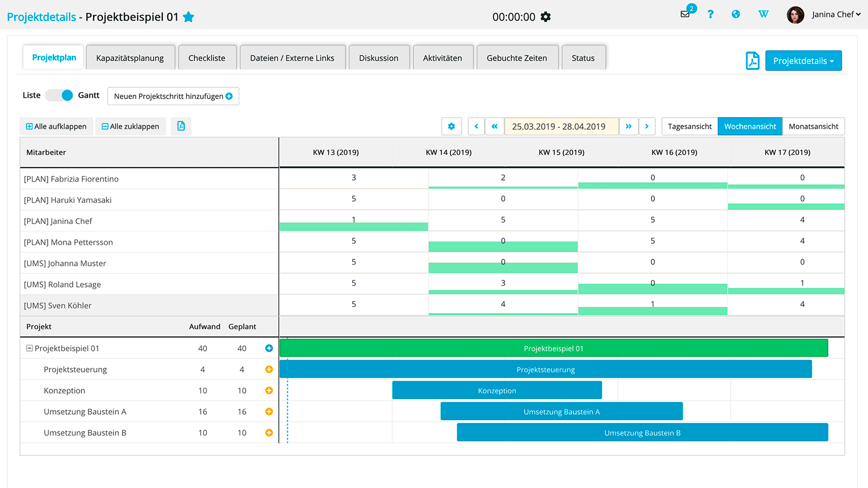
Task: Click the Alle aufklappen expand icon
Action: point(29,126)
